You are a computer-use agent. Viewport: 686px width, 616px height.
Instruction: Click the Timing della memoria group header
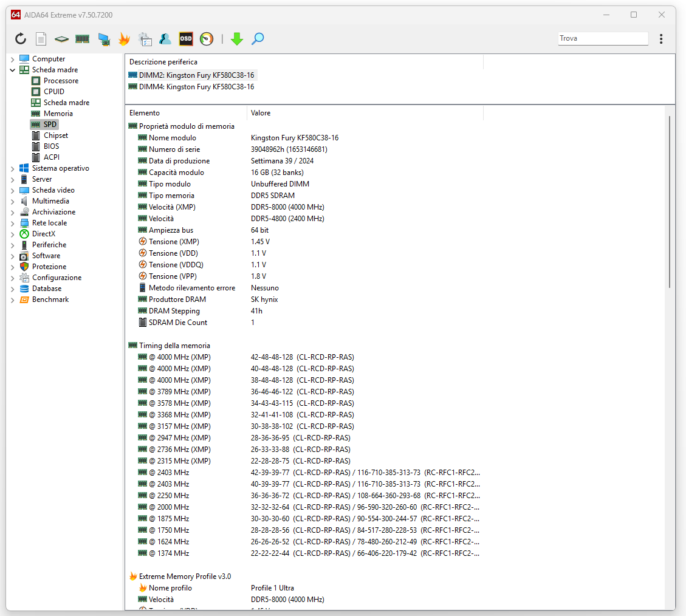(x=170, y=346)
